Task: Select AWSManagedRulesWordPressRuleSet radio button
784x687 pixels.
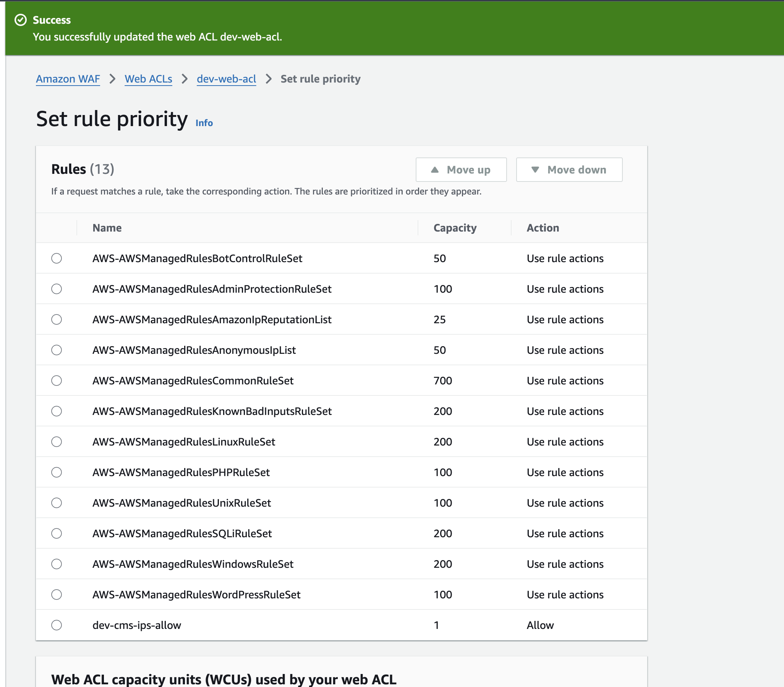Action: click(x=57, y=595)
